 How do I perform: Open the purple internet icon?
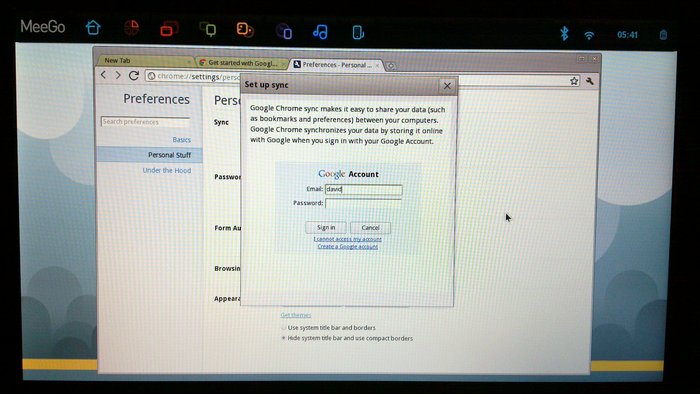click(x=284, y=31)
